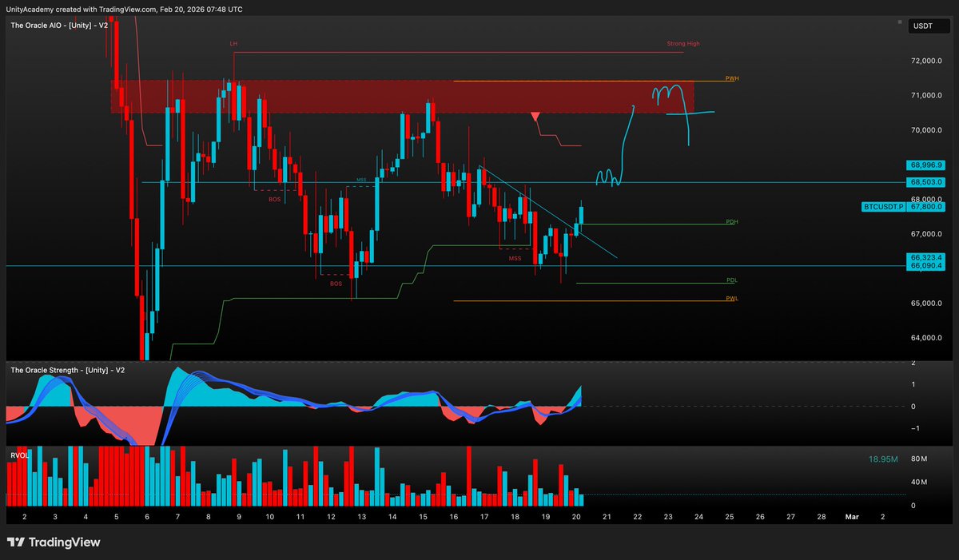Click date 9 on the time axis
The height and width of the screenshot is (560, 959).
pos(239,518)
